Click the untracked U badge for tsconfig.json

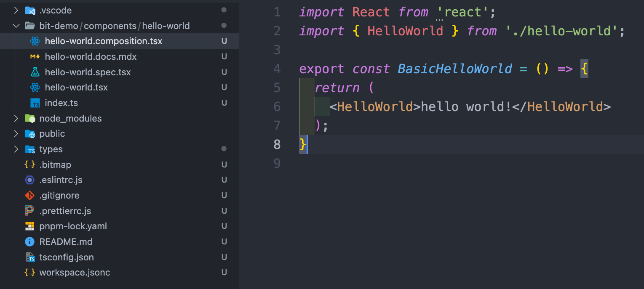[224, 257]
